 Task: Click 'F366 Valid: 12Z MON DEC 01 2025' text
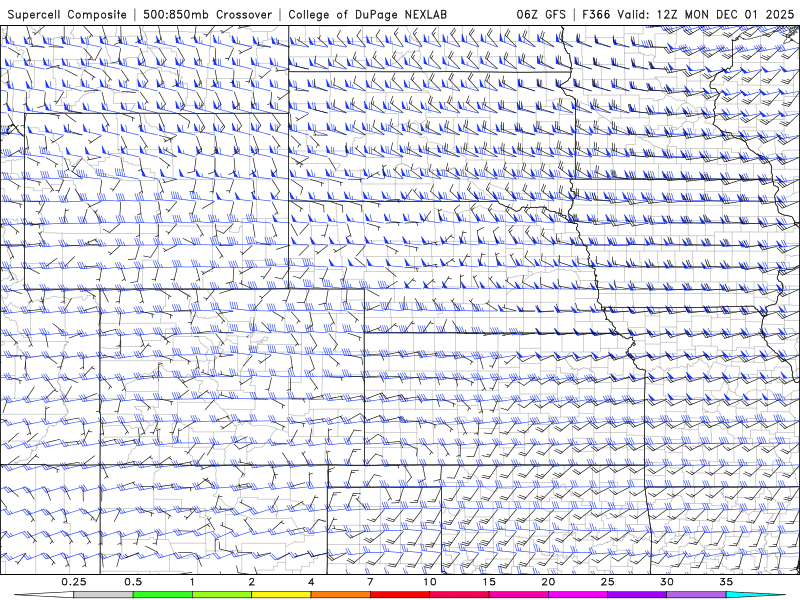(688, 14)
